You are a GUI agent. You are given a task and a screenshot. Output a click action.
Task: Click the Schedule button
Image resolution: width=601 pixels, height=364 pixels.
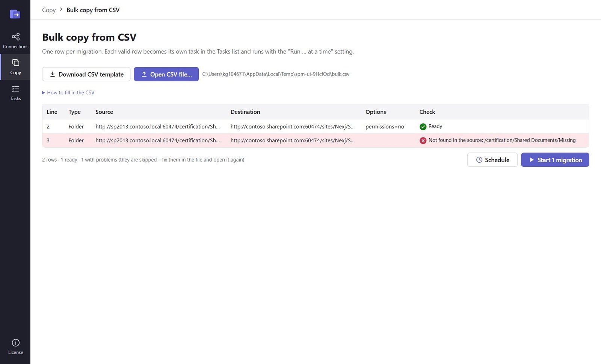pos(492,160)
